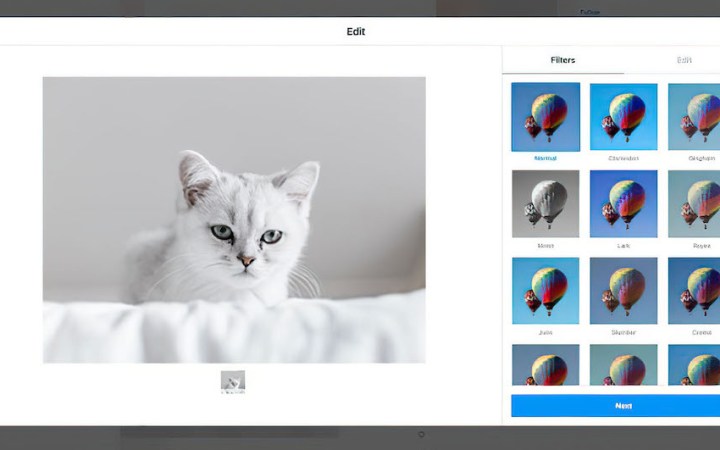Select the Normal filter thumbnail
The height and width of the screenshot is (450, 720).
tap(546, 117)
